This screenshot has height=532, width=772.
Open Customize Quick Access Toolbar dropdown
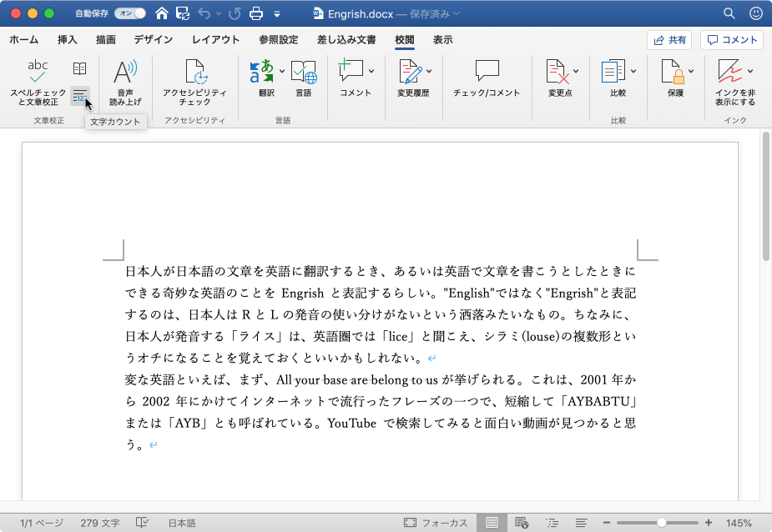[277, 14]
